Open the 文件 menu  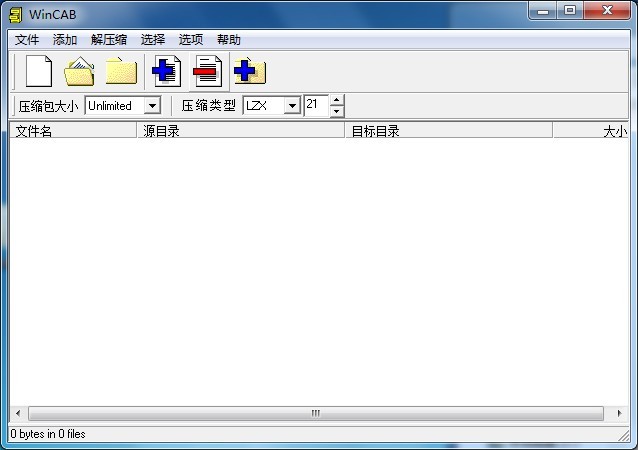tap(27, 40)
